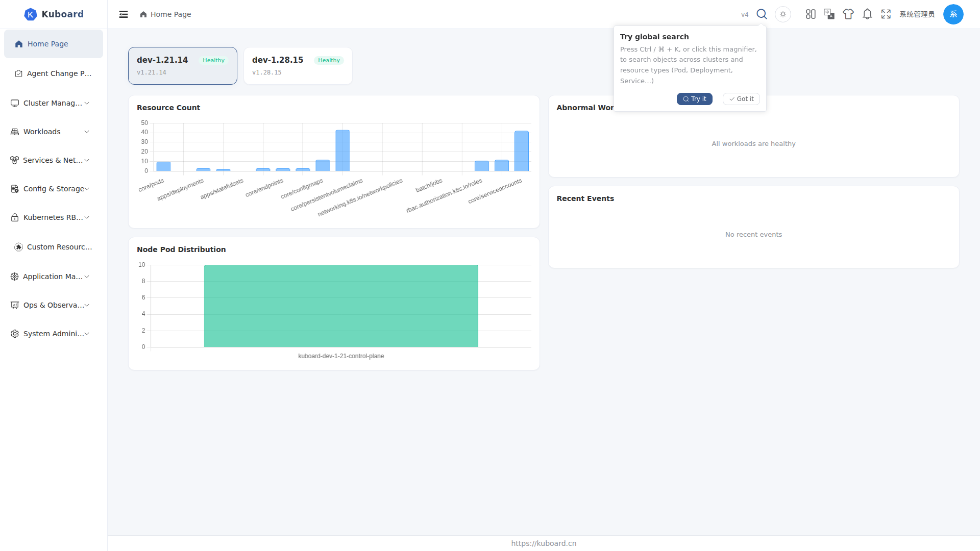The height and width of the screenshot is (551, 980).
Task: Open the language translation icon
Action: click(829, 14)
